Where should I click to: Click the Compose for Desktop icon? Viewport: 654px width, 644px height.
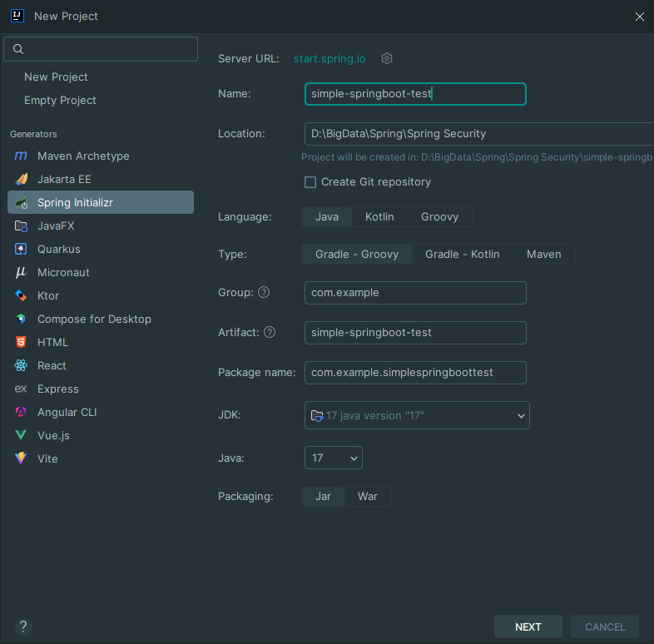click(x=21, y=319)
